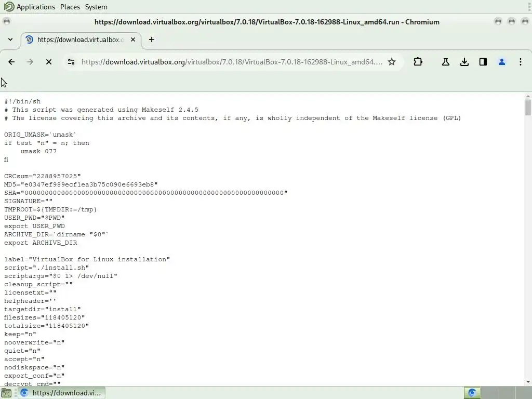Click the window menu button in title bar

[6, 22]
